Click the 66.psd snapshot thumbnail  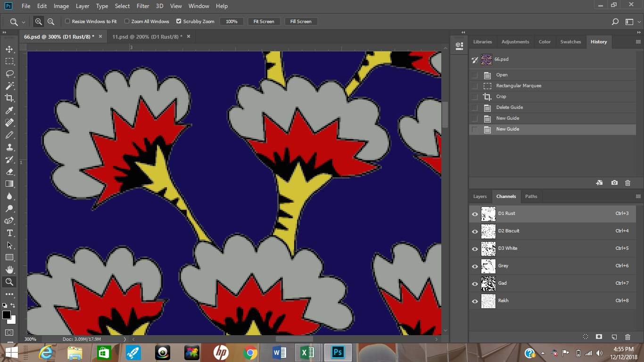pos(487,59)
